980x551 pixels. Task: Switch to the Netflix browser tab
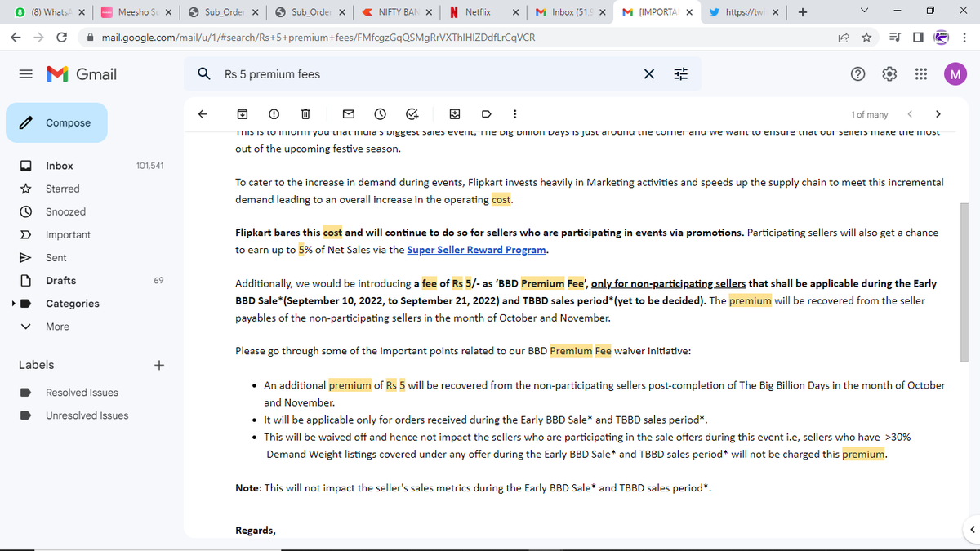pos(483,12)
